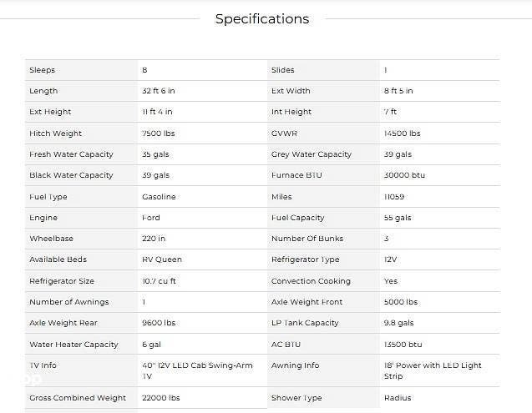Click the Specifications heading
The height and width of the screenshot is (413, 532).
point(262,19)
